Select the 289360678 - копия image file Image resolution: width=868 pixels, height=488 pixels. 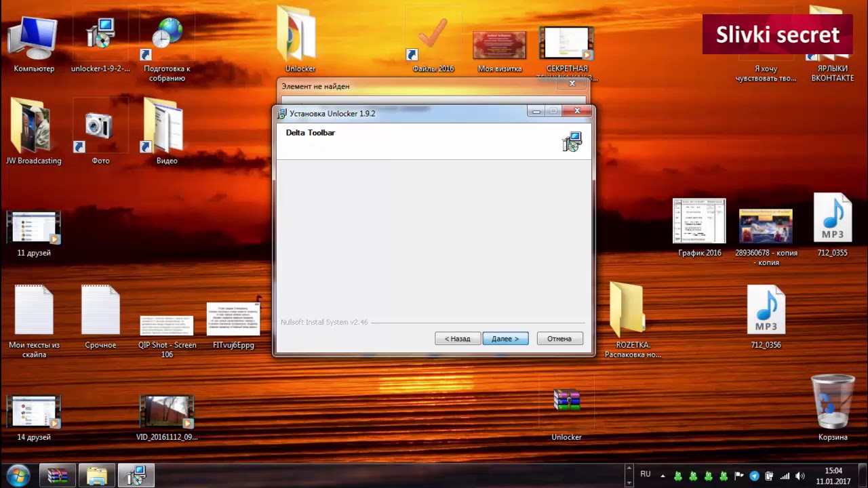point(766,237)
